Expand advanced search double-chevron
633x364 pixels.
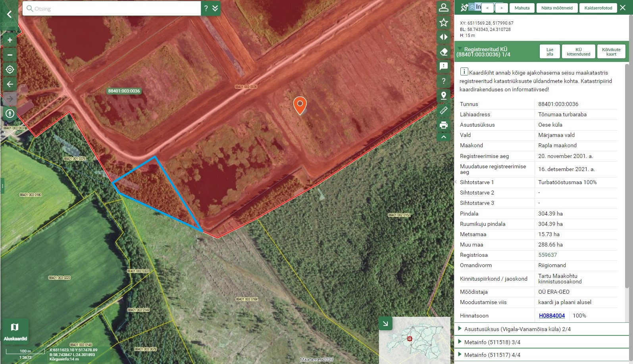(x=215, y=8)
